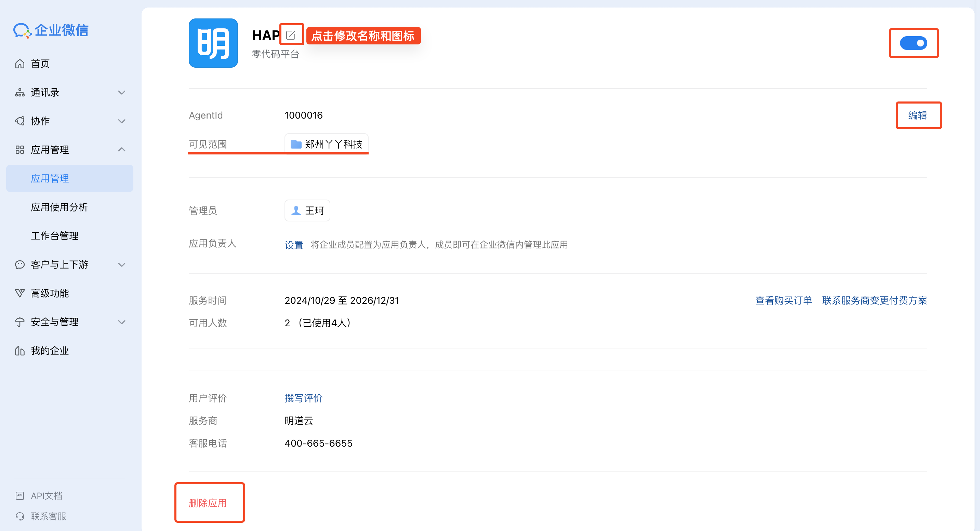The width and height of the screenshot is (980, 531).
Task: Open 应用使用分析 submenu item
Action: click(59, 207)
